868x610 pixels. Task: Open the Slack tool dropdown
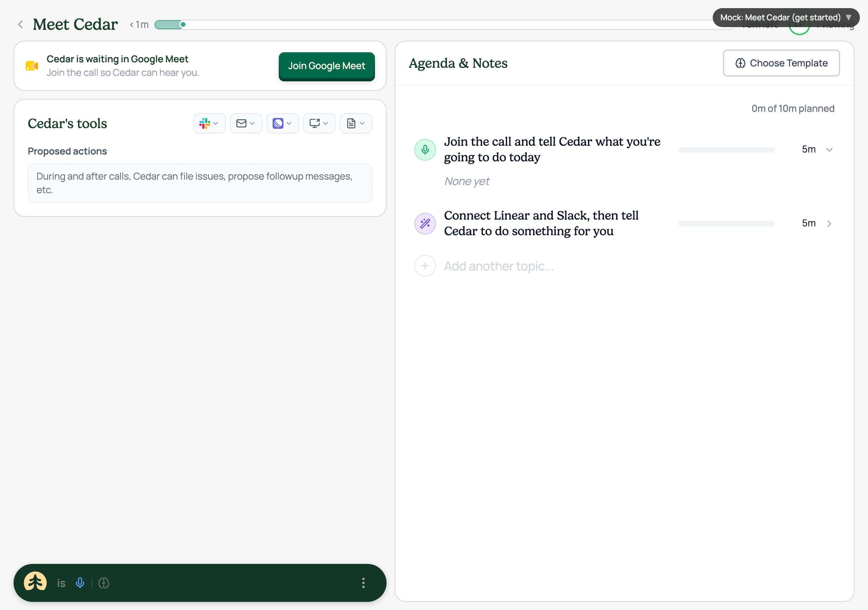pos(209,123)
